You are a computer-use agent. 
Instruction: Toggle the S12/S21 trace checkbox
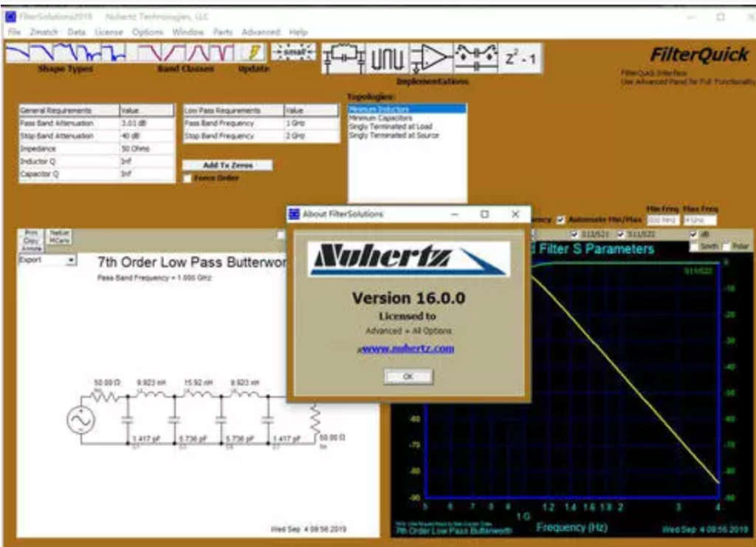574,234
